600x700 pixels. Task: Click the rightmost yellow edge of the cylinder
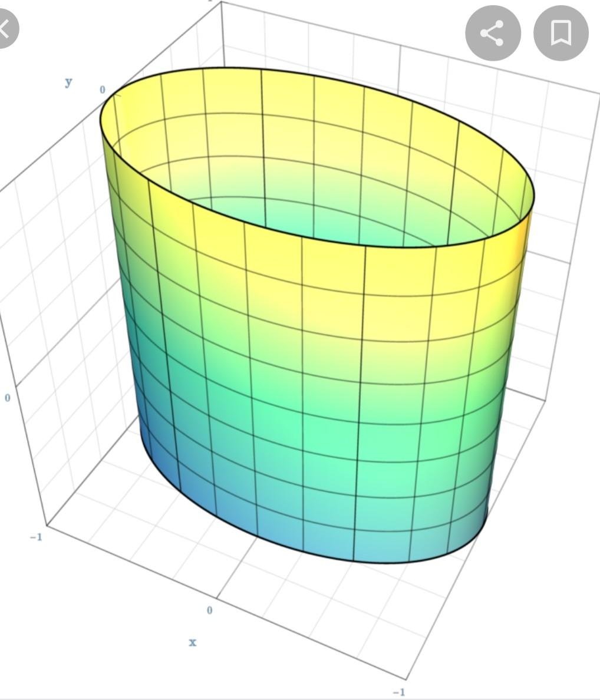tap(519, 247)
